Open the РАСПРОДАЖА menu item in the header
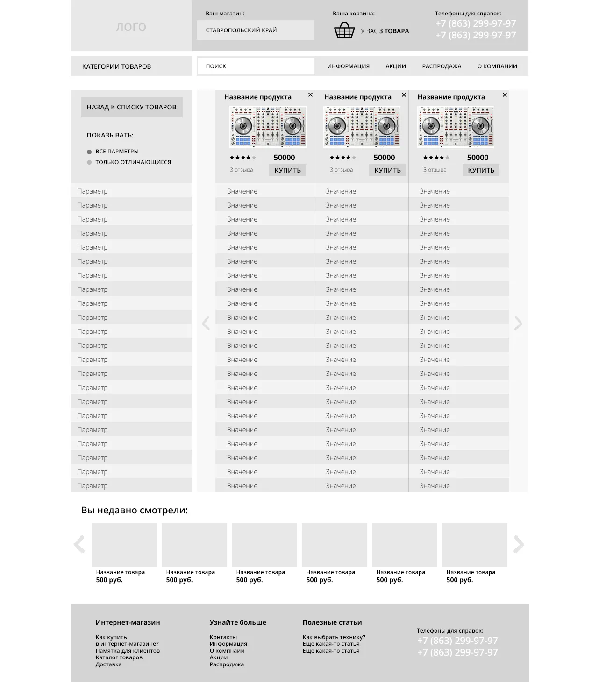Image resolution: width=599 pixels, height=700 pixels. (442, 66)
